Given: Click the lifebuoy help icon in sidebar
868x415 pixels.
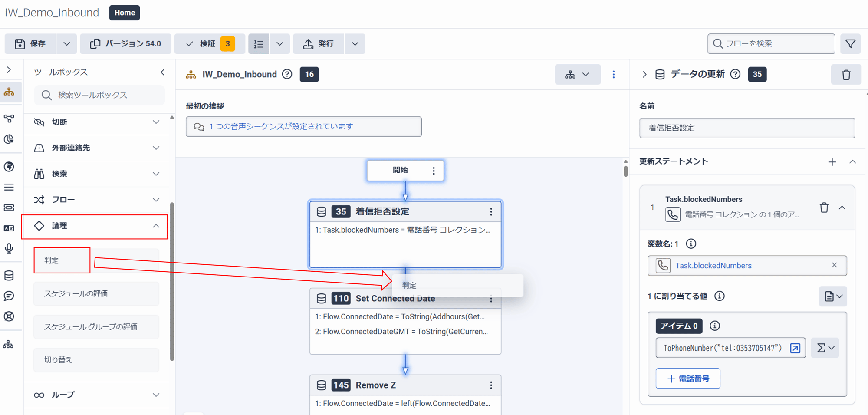Looking at the screenshot, I should [x=9, y=316].
